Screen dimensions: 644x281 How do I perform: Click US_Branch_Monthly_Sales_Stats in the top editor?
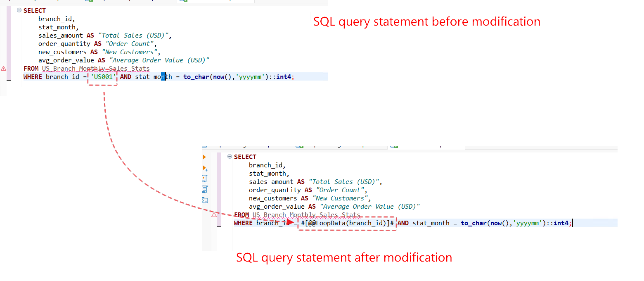pyautogui.click(x=96, y=68)
